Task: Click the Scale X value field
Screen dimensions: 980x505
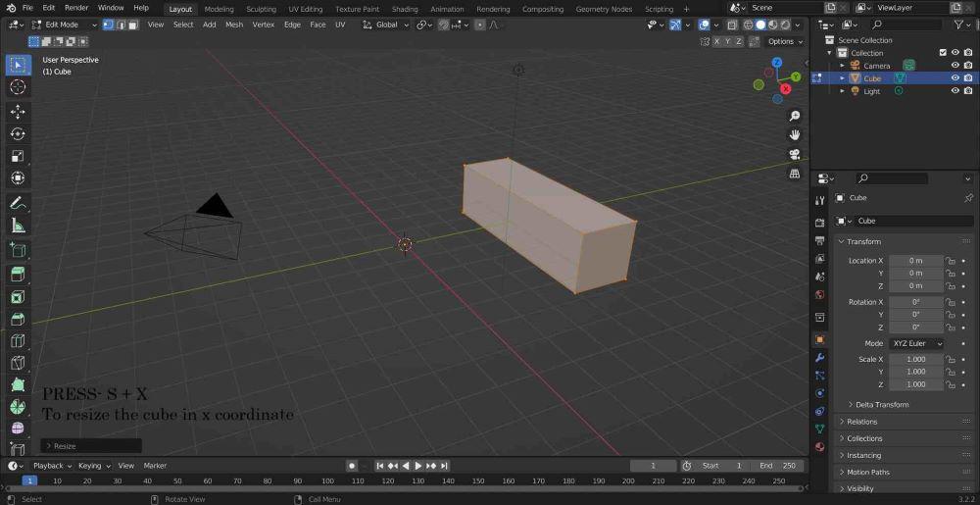Action: point(916,360)
